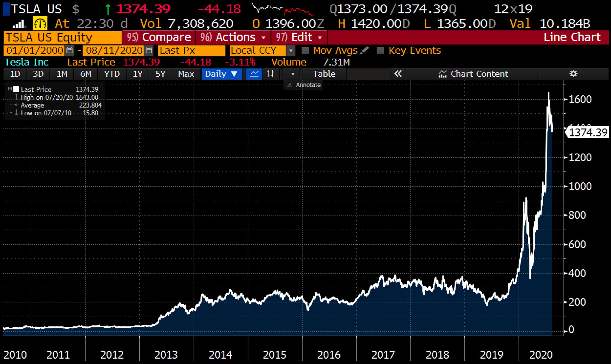The image size is (611, 364).
Task: Select the bar chart type icon
Action: pyautogui.click(x=271, y=74)
